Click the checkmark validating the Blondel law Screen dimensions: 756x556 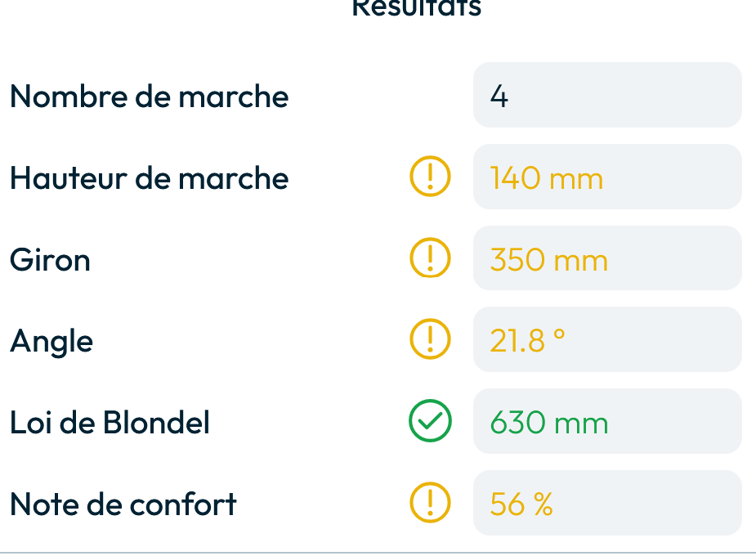pos(430,421)
